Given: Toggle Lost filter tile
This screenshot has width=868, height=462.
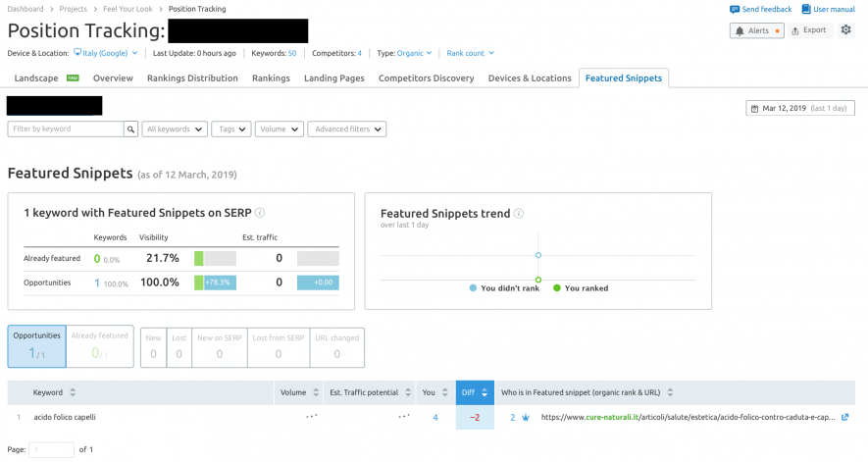Looking at the screenshot, I should (179, 347).
